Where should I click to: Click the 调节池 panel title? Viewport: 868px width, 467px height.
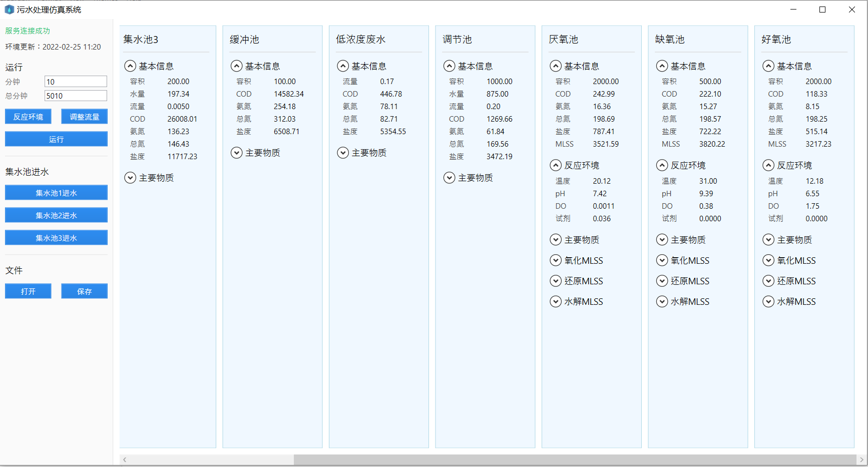457,40
